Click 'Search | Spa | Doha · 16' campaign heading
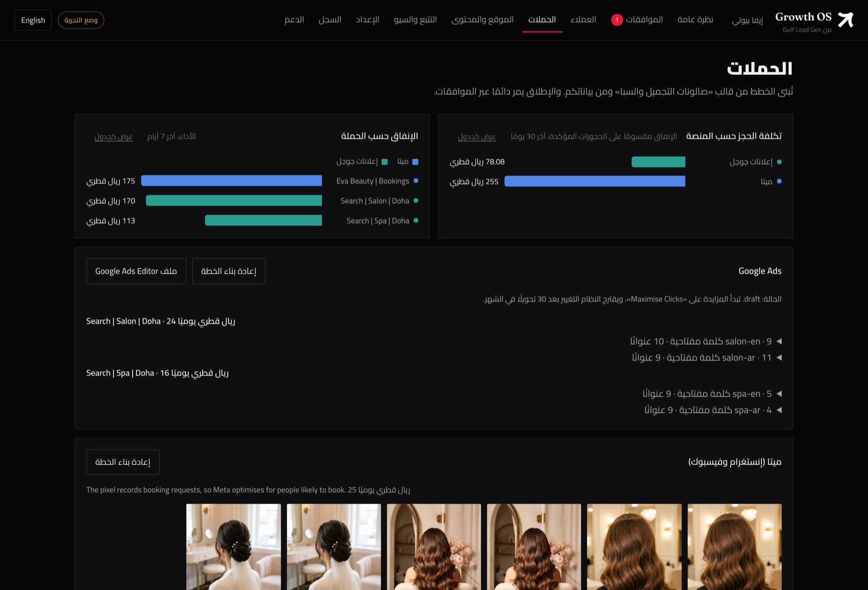868x590 pixels. (x=157, y=373)
